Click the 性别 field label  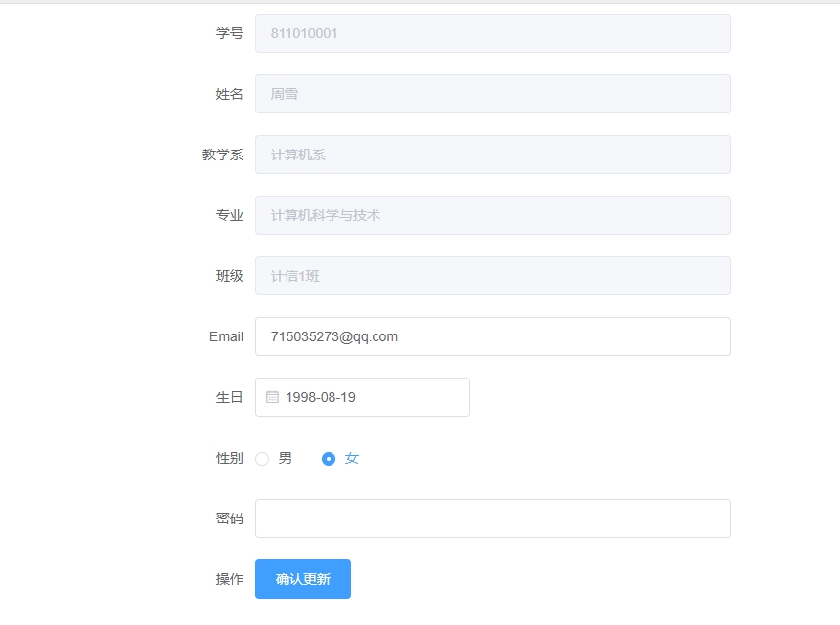pos(229,458)
